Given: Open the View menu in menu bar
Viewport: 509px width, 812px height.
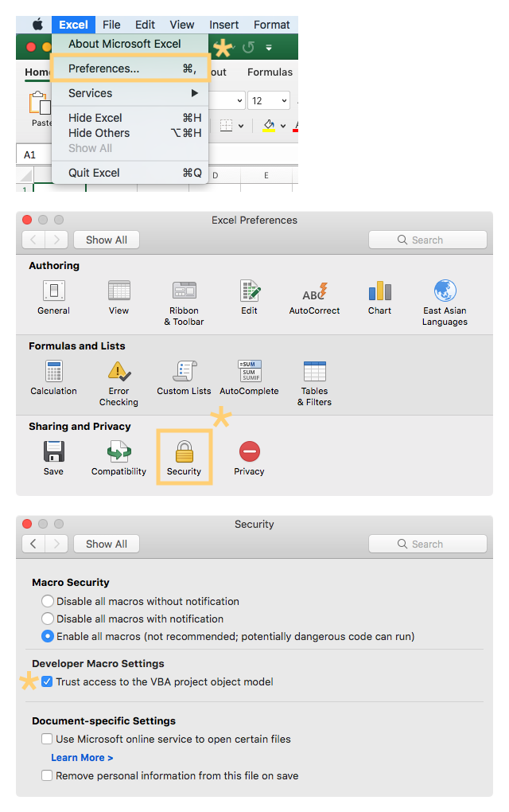Looking at the screenshot, I should [182, 25].
